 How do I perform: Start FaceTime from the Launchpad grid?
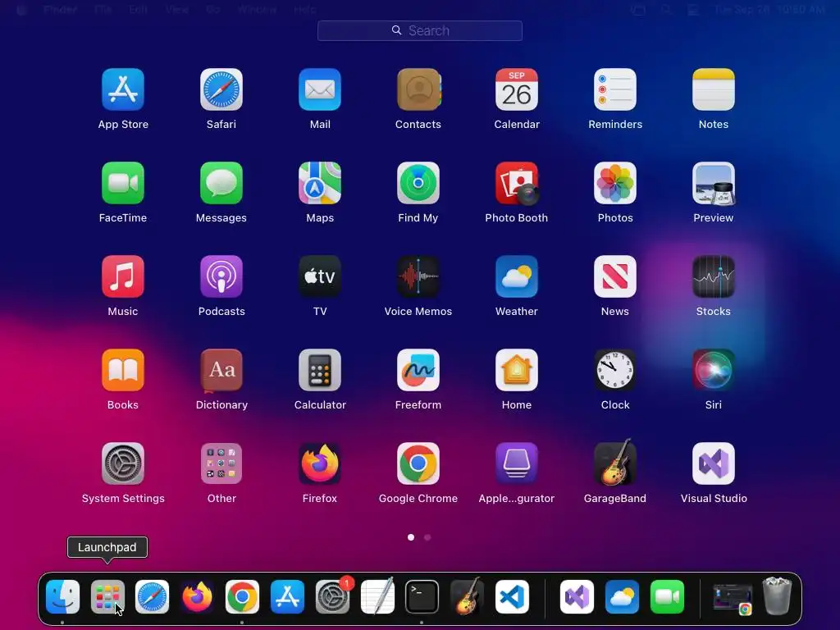pos(123,183)
